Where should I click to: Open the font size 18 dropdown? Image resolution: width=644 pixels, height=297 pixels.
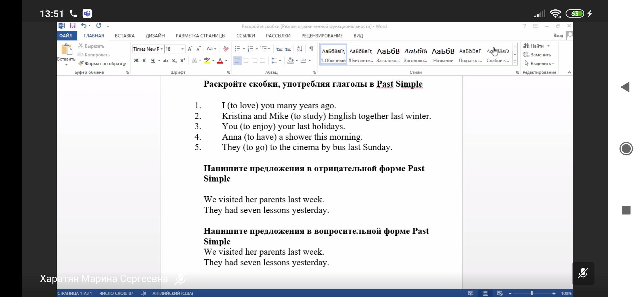click(182, 49)
